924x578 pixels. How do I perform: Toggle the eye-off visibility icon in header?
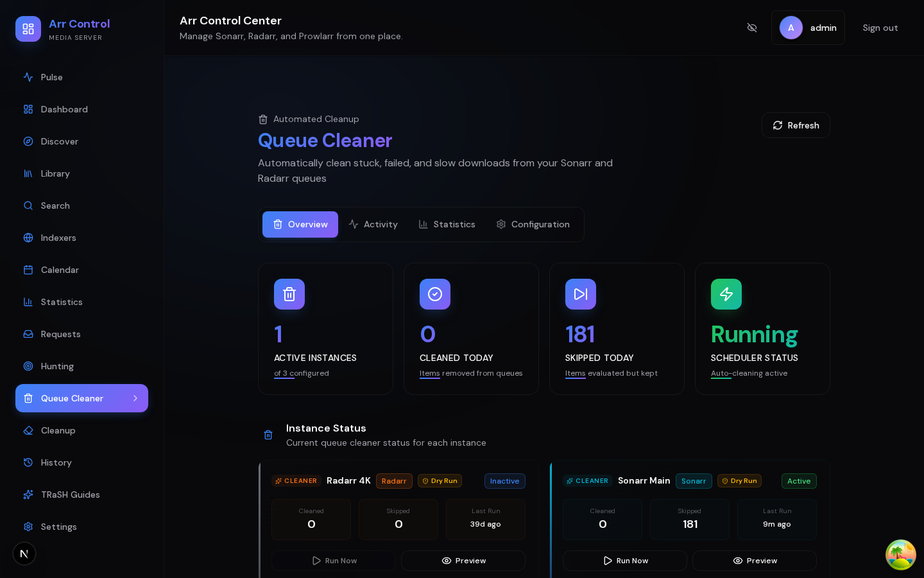click(x=752, y=28)
